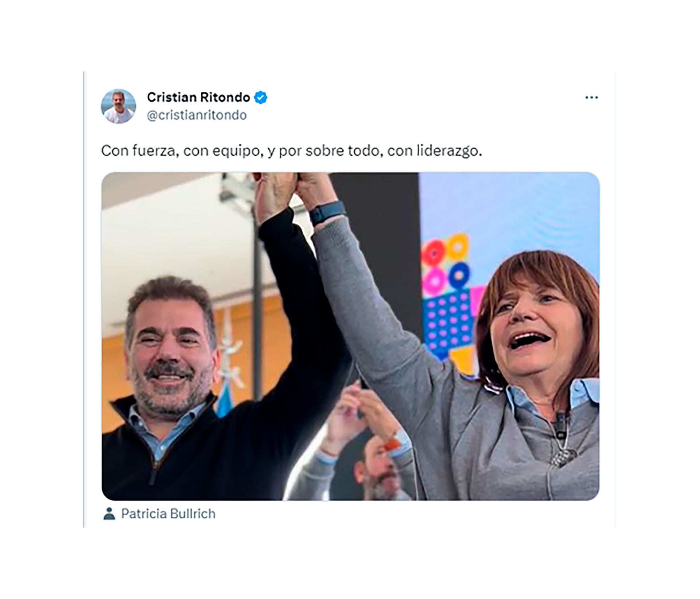Click the blue verified badge
The image size is (700, 599).
[261, 98]
